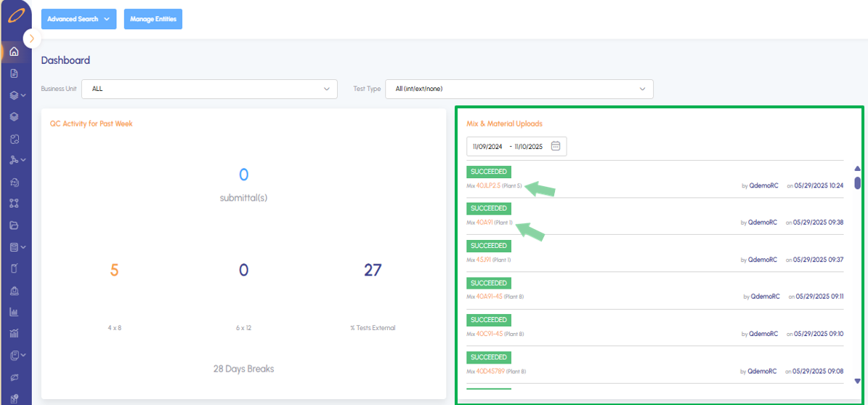The width and height of the screenshot is (868, 405).
Task: Click the timestamp 05/29/2025 09:38
Action: [818, 222]
